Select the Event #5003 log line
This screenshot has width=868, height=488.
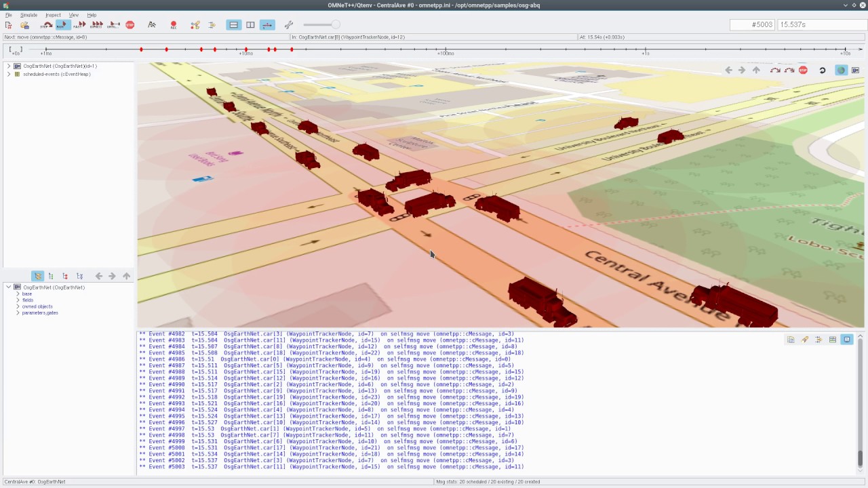point(331,466)
